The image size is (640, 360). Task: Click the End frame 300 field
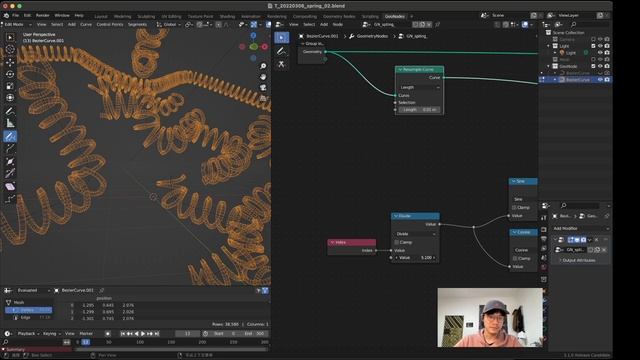pyautogui.click(x=254, y=333)
